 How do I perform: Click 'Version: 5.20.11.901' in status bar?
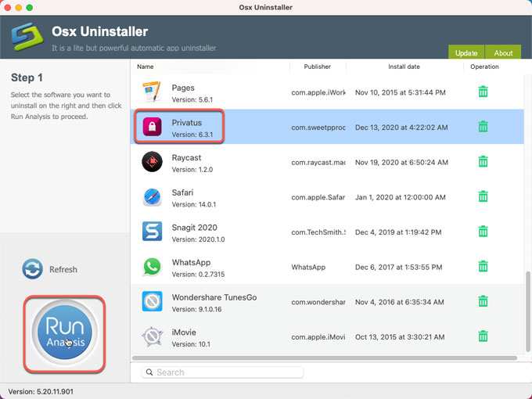click(x=41, y=391)
